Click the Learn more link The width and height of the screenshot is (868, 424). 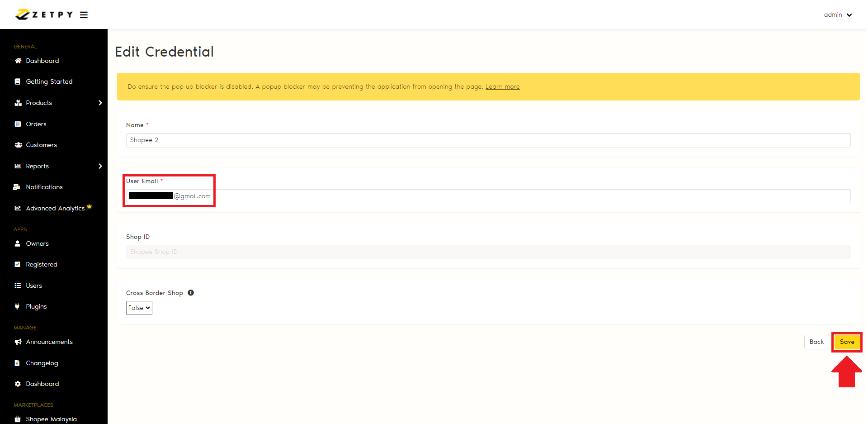point(503,86)
